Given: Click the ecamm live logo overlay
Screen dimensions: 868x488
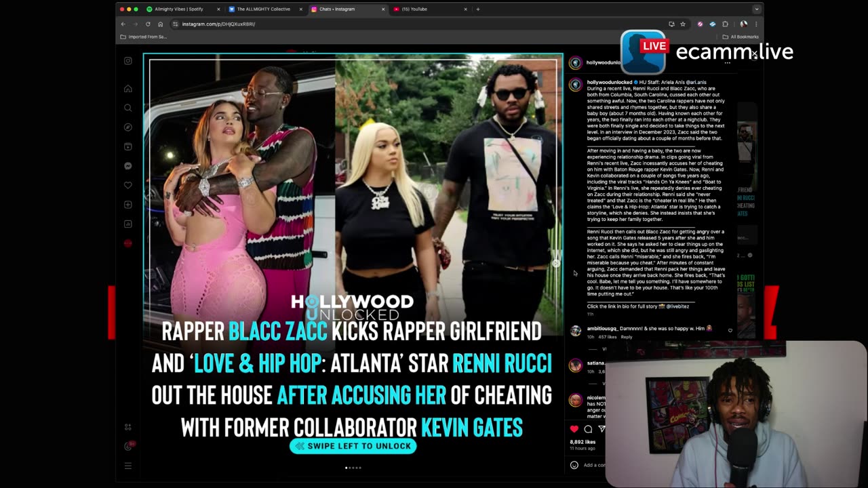Looking at the screenshot, I should 707,52.
